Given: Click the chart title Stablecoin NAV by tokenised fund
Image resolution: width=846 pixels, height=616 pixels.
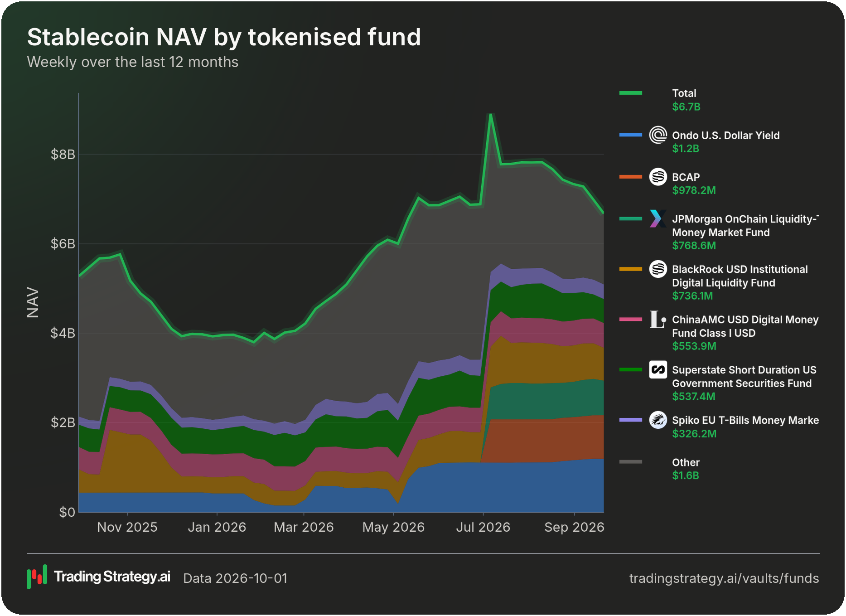Looking at the screenshot, I should (x=224, y=37).
